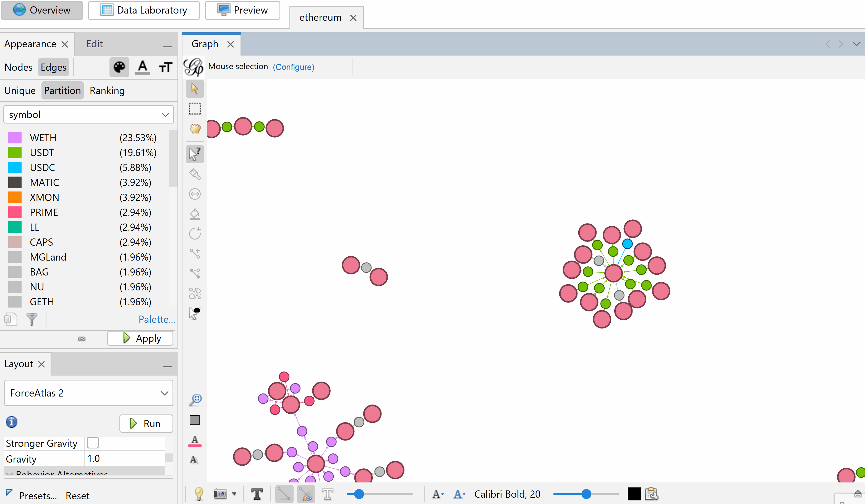Select the paint bucket painter tool

tap(195, 214)
